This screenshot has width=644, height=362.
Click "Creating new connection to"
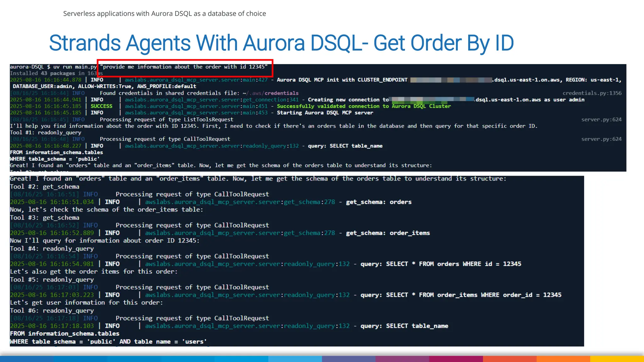pyautogui.click(x=348, y=100)
